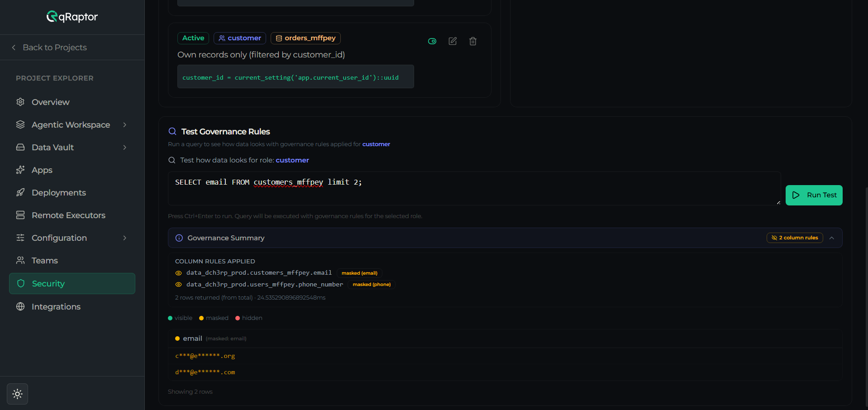
Task: Click customer link in the description
Action: click(x=376, y=144)
